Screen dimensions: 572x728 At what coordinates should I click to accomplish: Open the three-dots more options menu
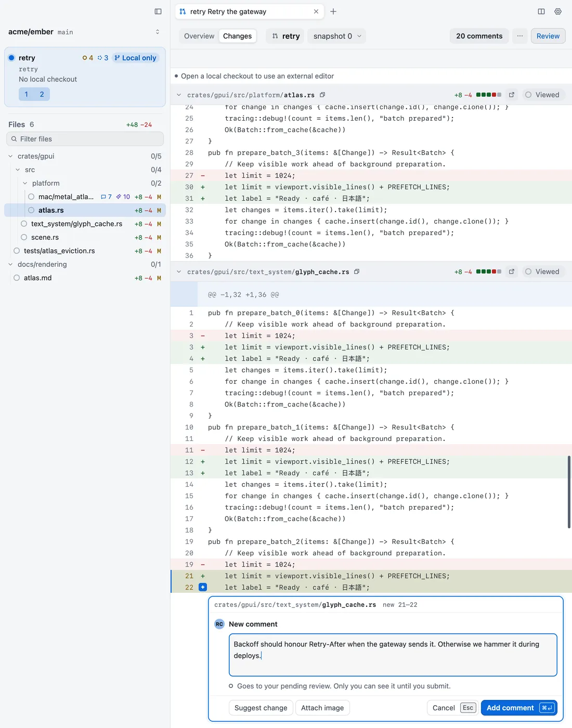point(520,36)
